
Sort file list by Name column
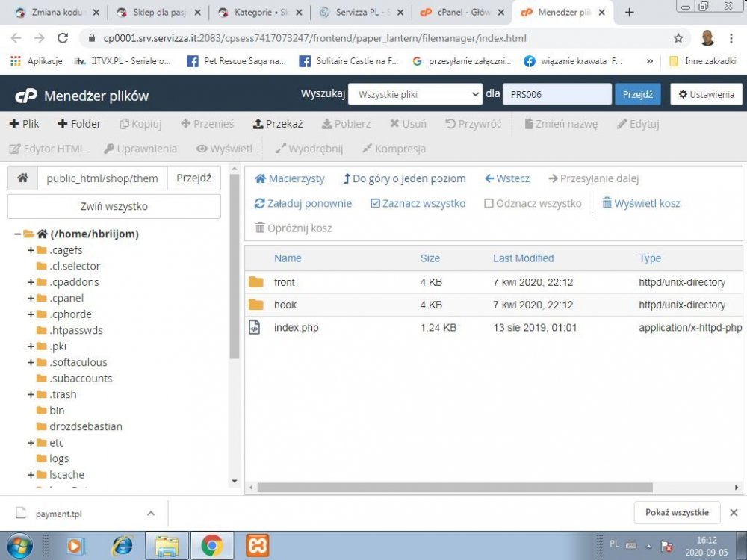(288, 258)
